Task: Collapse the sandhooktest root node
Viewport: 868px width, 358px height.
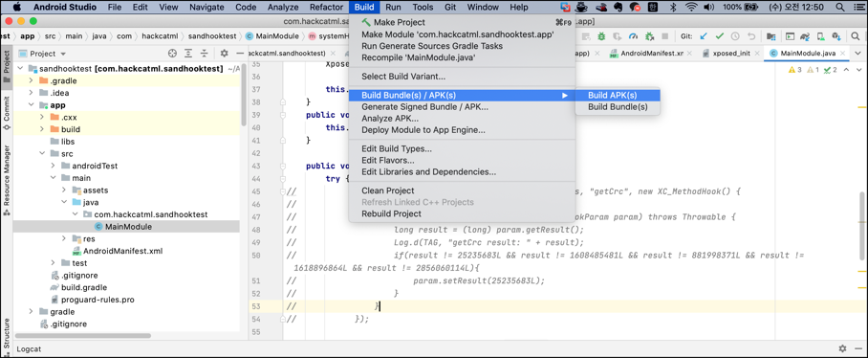Action: point(20,69)
